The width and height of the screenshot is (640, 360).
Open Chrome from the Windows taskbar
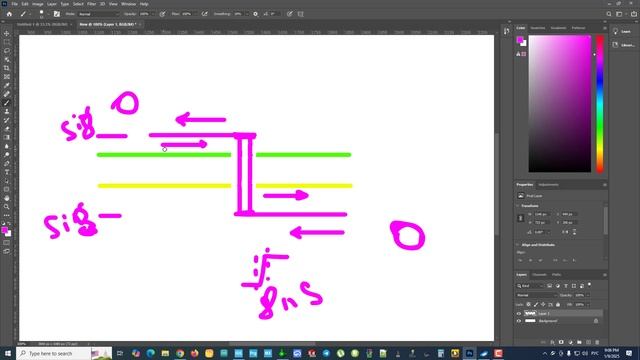click(180, 353)
